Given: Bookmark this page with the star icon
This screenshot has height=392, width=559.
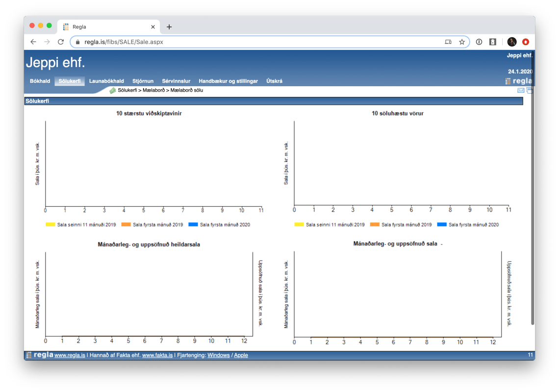Looking at the screenshot, I should point(462,42).
